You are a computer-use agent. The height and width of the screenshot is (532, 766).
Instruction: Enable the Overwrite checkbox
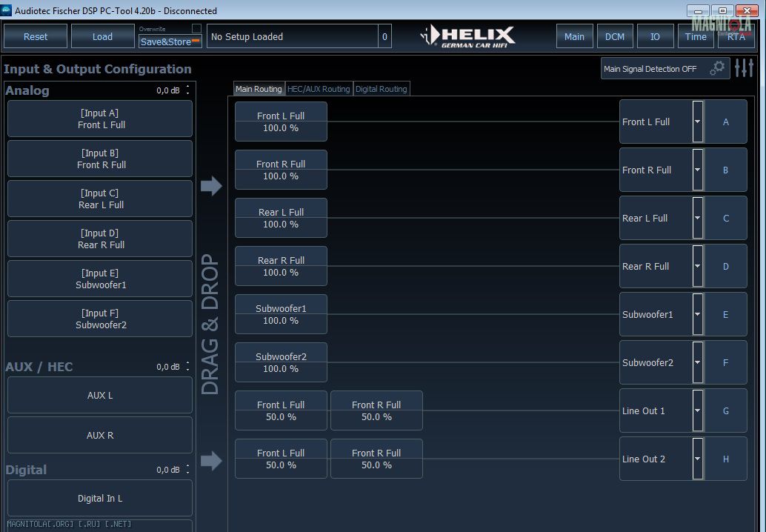click(x=196, y=28)
